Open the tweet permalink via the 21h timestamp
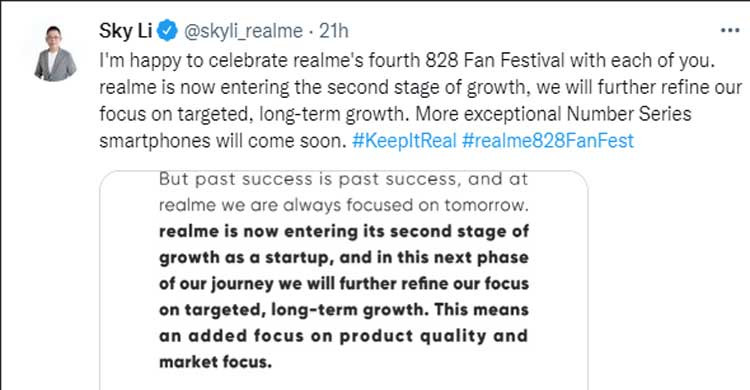This screenshot has height=390, width=750. [333, 31]
